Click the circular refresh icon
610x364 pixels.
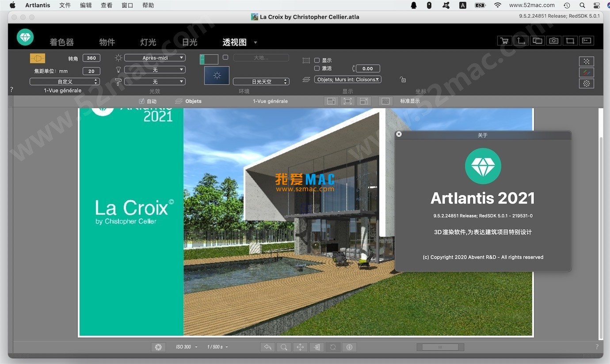(333, 347)
